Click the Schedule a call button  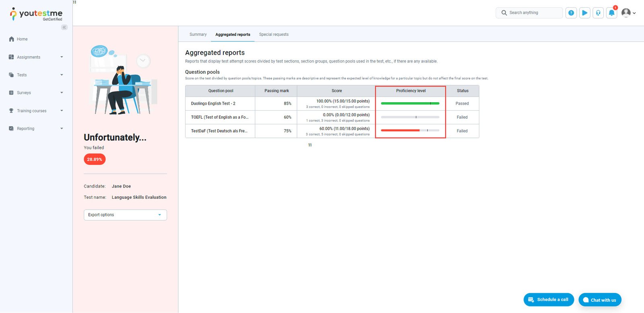pos(549,300)
